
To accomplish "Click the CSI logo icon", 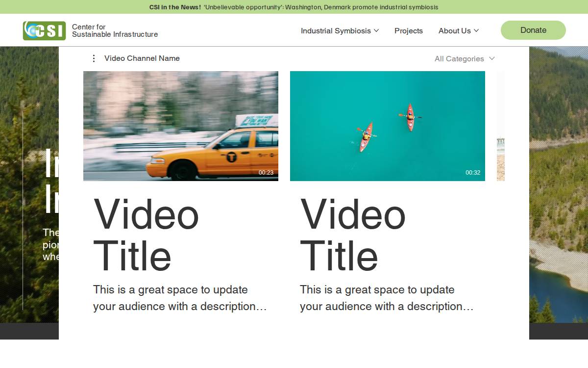I will click(44, 30).
